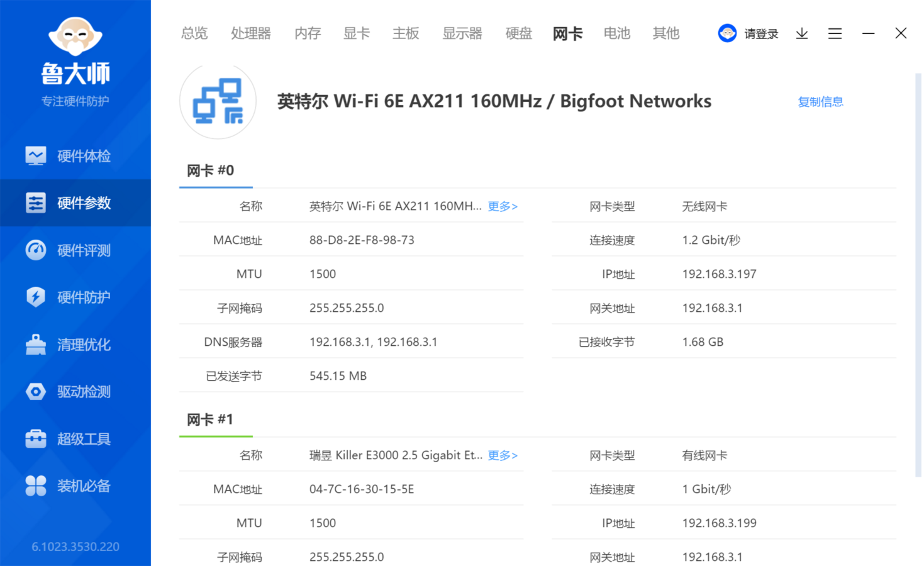Image resolution: width=924 pixels, height=566 pixels.
Task: Open 硬件评测 benchmark section
Action: (x=75, y=250)
